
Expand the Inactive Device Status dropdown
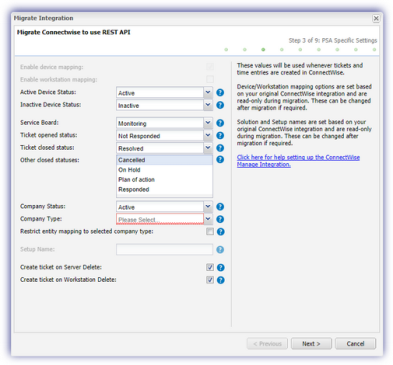[x=208, y=105]
